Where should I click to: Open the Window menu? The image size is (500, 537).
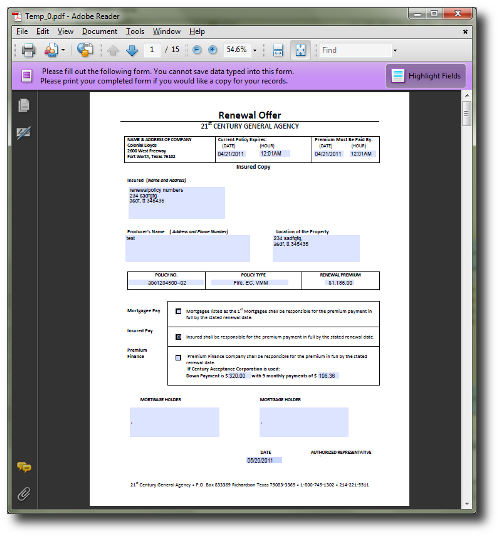point(166,32)
